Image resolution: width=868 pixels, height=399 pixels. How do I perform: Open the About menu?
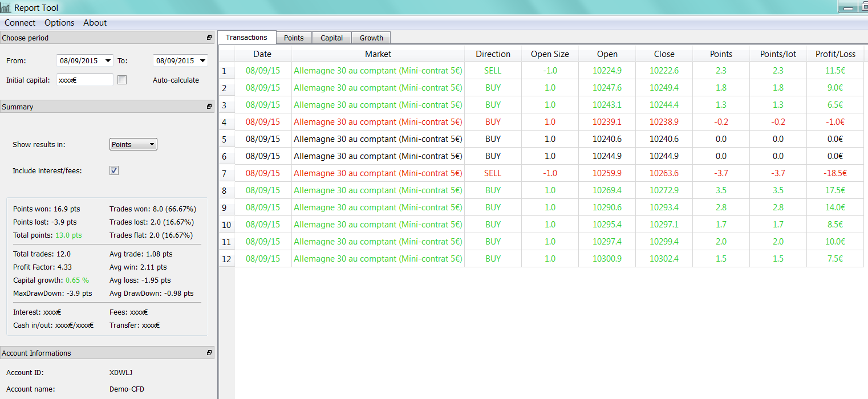(95, 23)
